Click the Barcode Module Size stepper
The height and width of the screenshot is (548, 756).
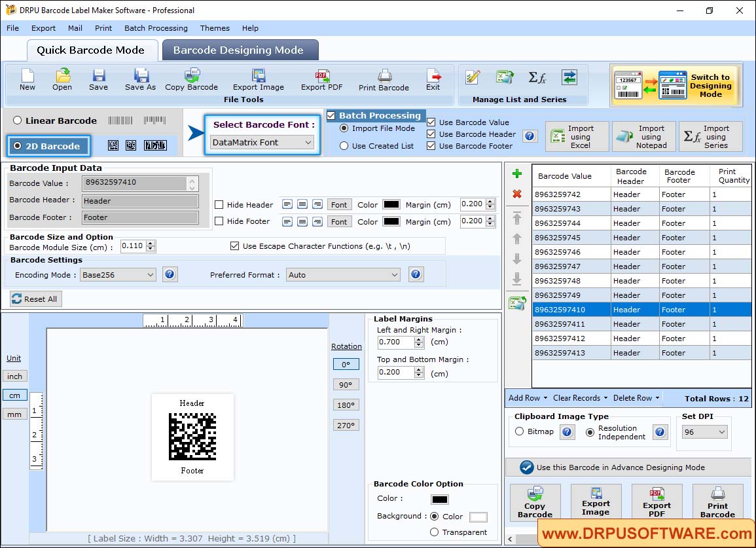(151, 246)
